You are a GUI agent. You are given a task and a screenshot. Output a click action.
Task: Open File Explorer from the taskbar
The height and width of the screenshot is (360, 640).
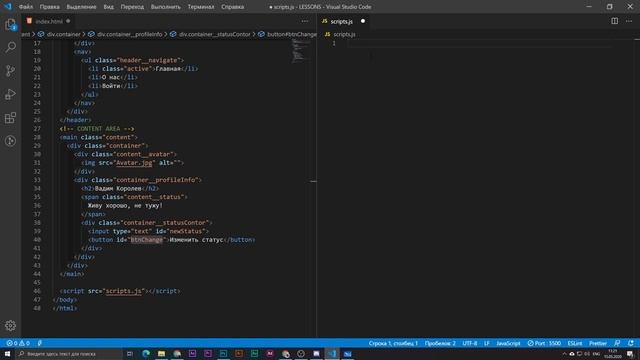pos(161,354)
